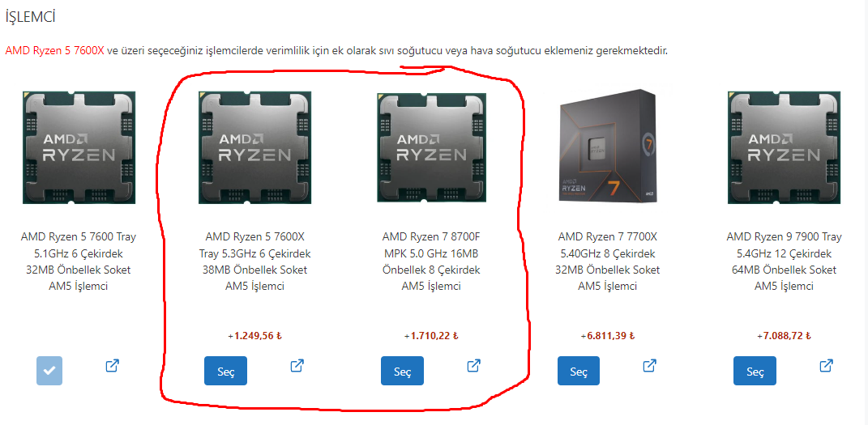868x425 pixels.
Task: Select the Ryzen 7 8700F processor
Action: coord(403,371)
